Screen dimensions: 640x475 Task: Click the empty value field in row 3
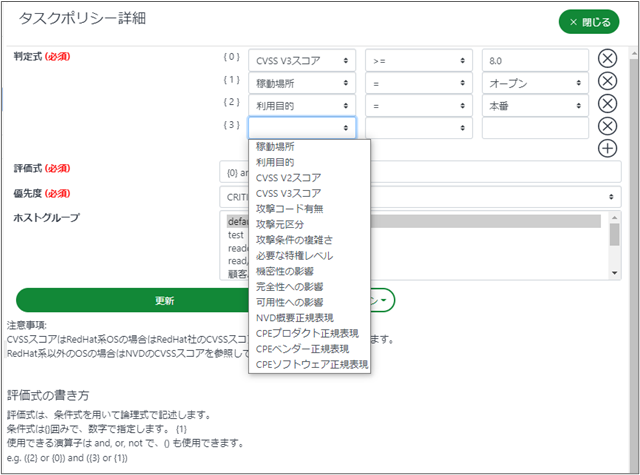click(x=534, y=127)
